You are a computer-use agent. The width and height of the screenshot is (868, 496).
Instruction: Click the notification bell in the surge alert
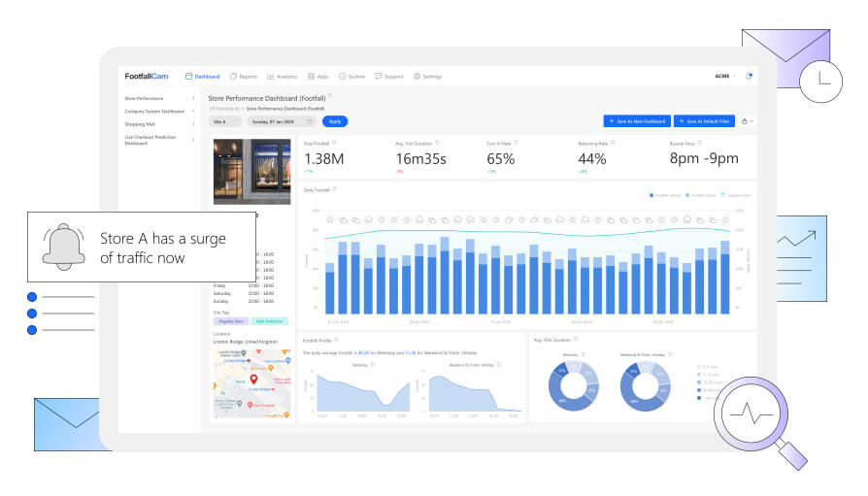coord(59,247)
